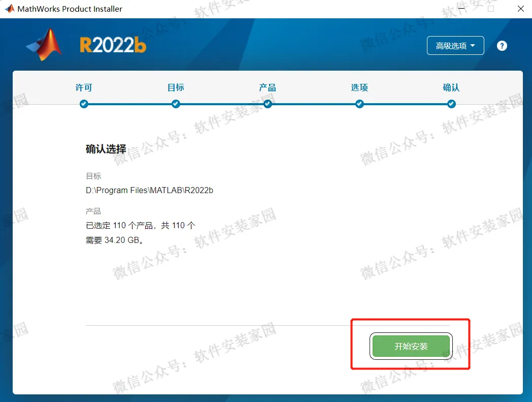Click the checkmark under 选项
532x402 pixels.
[x=359, y=104]
